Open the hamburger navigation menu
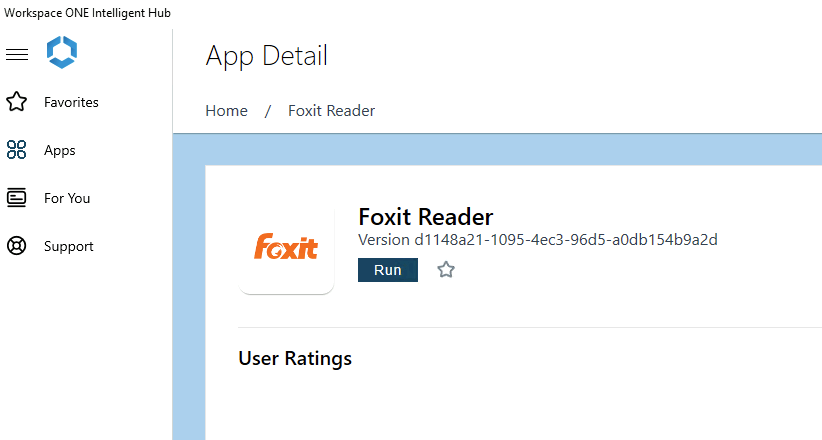 click(x=17, y=54)
